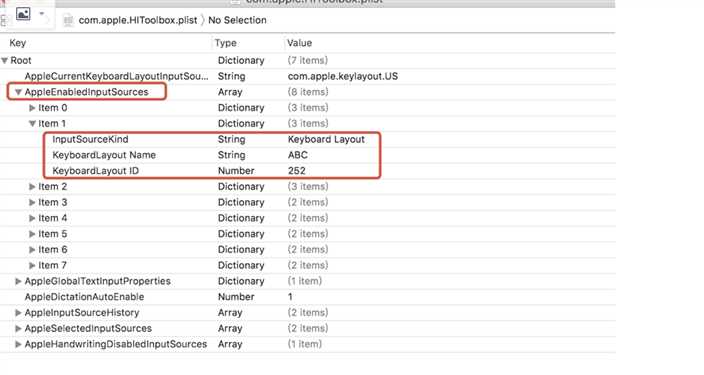Select AppleGlobalTextInputProperties key label
Viewport: 704px width, 375px height.
97,281
